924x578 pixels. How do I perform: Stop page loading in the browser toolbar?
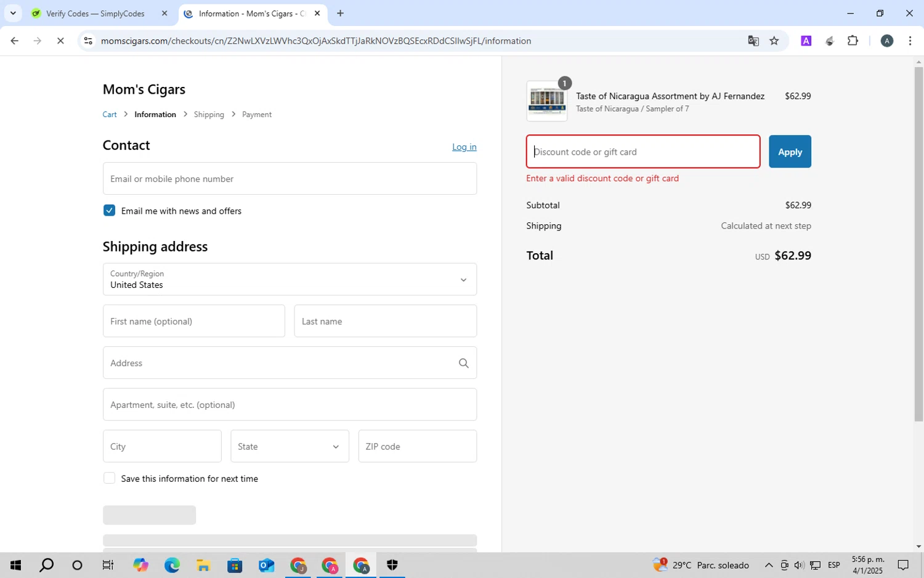[x=60, y=41]
